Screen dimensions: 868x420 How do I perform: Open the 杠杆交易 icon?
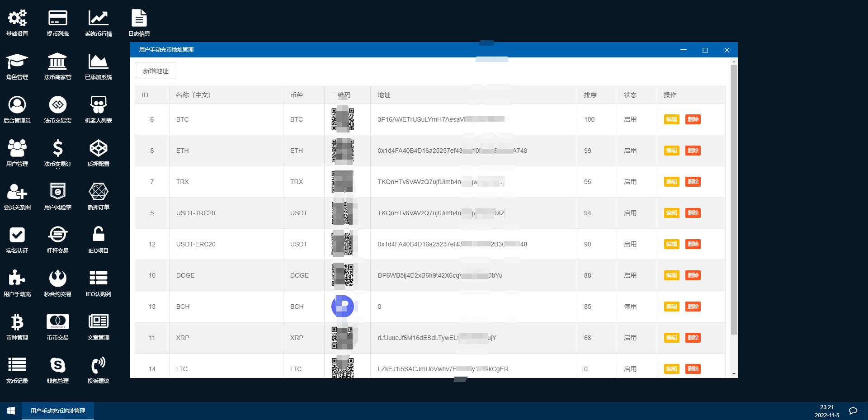(x=58, y=235)
